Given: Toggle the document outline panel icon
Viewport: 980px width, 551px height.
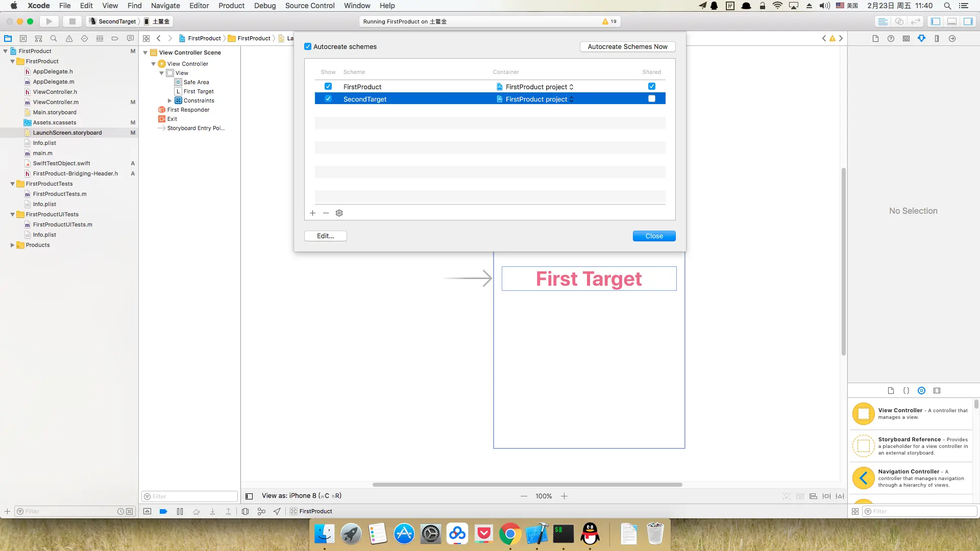Looking at the screenshot, I should (x=249, y=496).
